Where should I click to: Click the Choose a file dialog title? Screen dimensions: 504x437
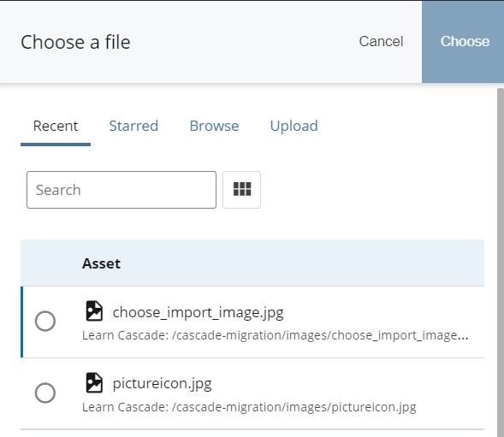[75, 42]
